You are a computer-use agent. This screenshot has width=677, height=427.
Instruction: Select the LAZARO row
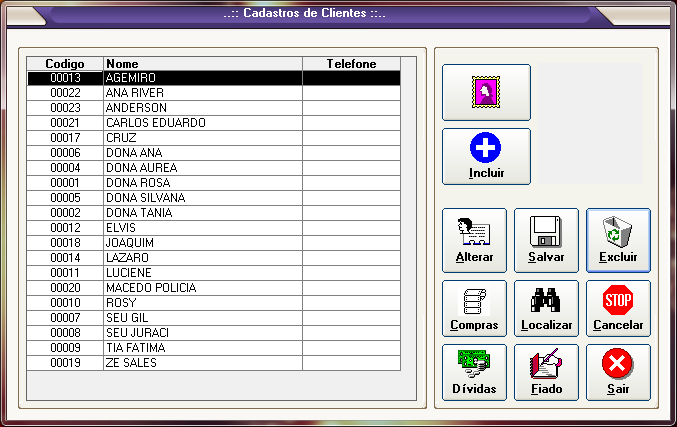click(x=214, y=258)
